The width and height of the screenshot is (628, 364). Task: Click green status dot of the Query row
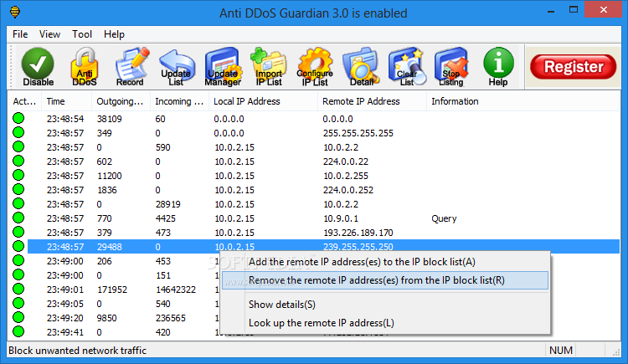click(18, 218)
